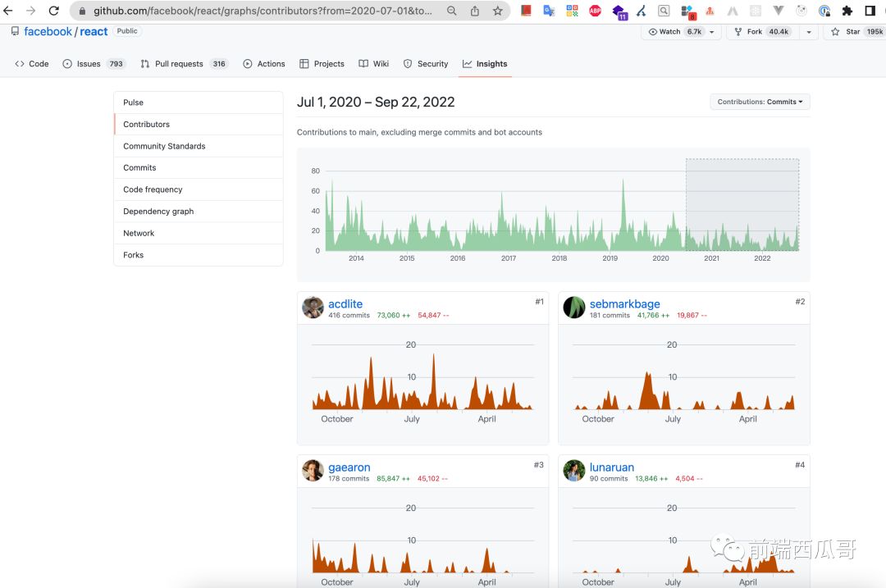
Task: Select Code frequency in the sidebar
Action: tap(153, 189)
